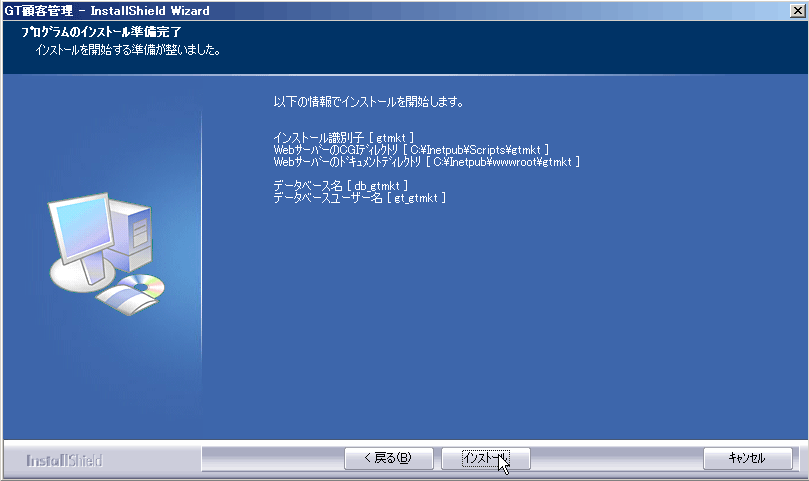This screenshot has width=809, height=481.
Task: Click the インストール button to start installation
Action: coord(486,458)
